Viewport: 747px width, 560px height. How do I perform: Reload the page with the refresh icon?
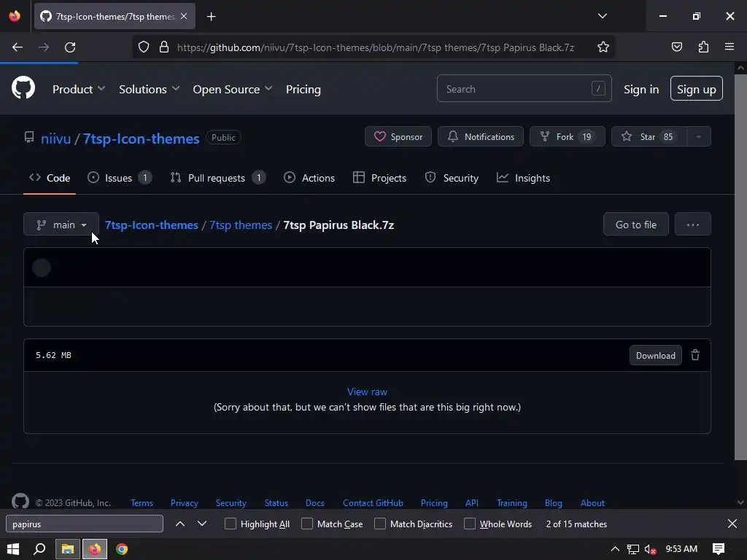click(x=70, y=47)
